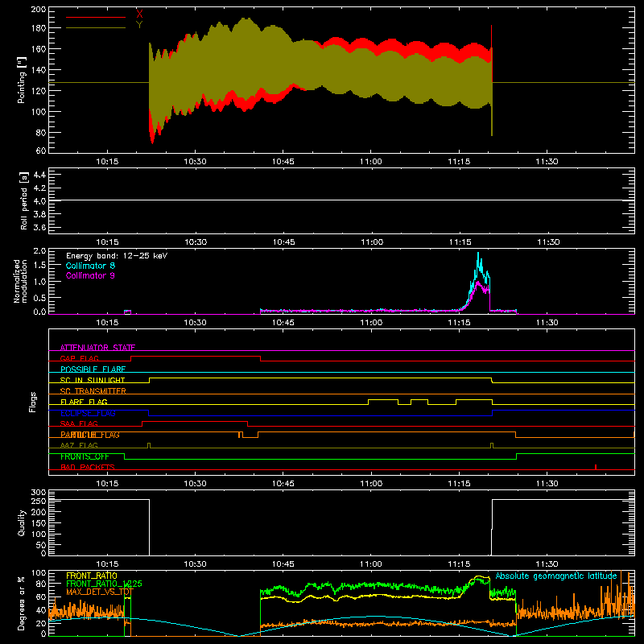Click the ECLIPSE_FLAG label
Image resolution: width=644 pixels, height=644 pixels.
point(88,413)
